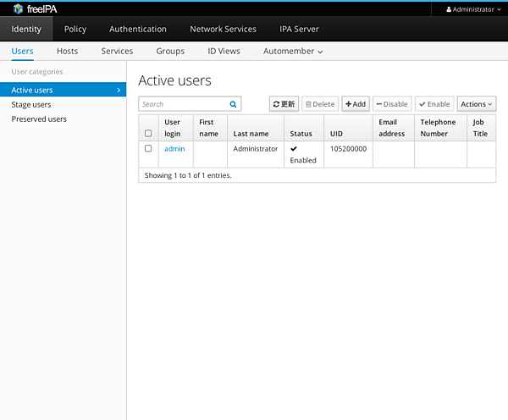Click the search magnifier icon
Viewport: 508px width, 420px height.
click(x=233, y=104)
